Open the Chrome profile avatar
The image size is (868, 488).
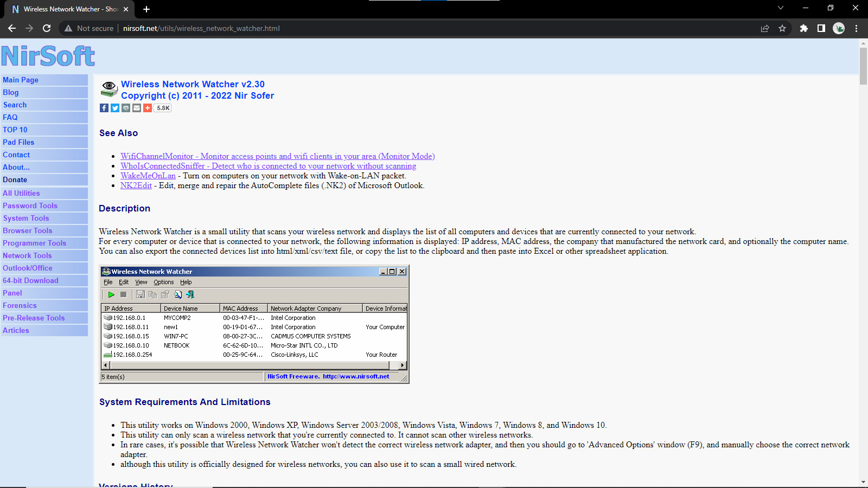tap(839, 28)
